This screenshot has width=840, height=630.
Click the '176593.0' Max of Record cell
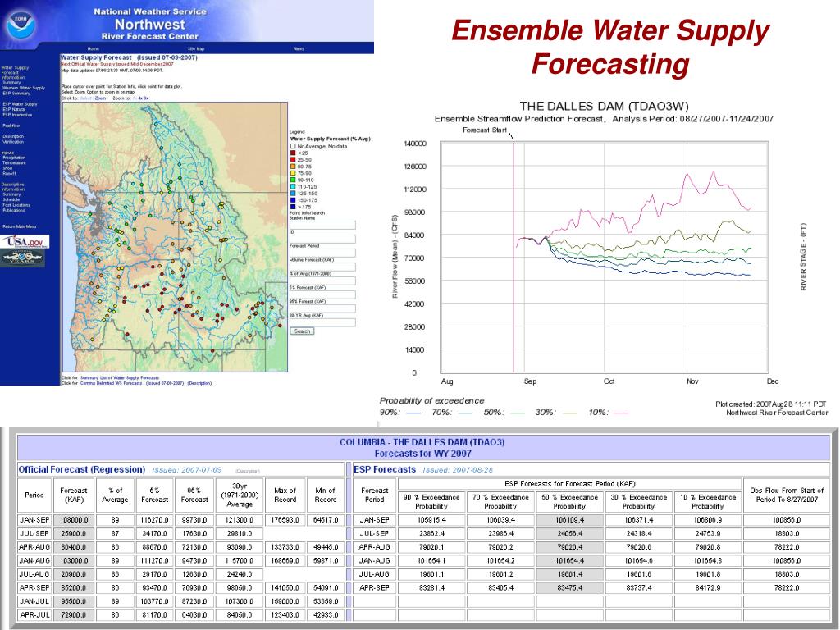click(285, 520)
